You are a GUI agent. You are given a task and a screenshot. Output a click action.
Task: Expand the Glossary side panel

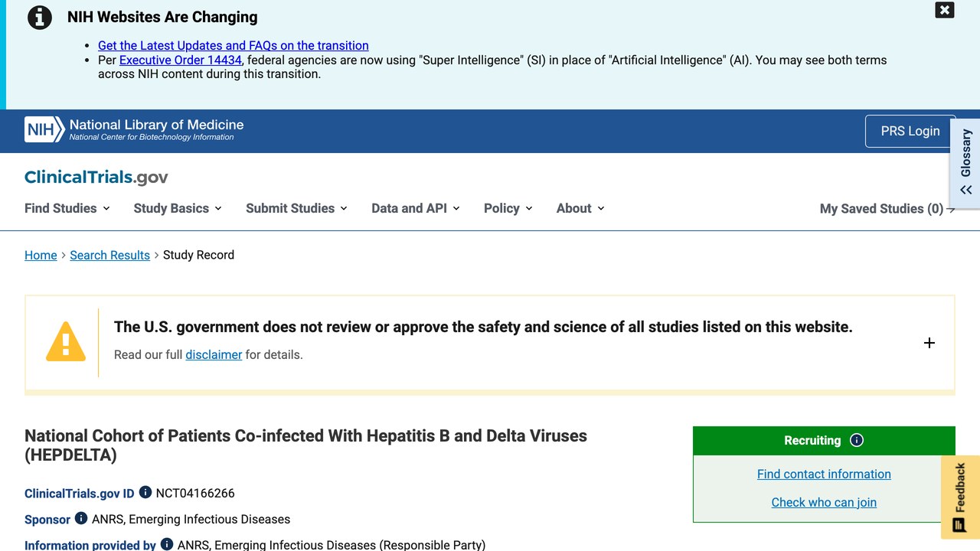coord(965,163)
